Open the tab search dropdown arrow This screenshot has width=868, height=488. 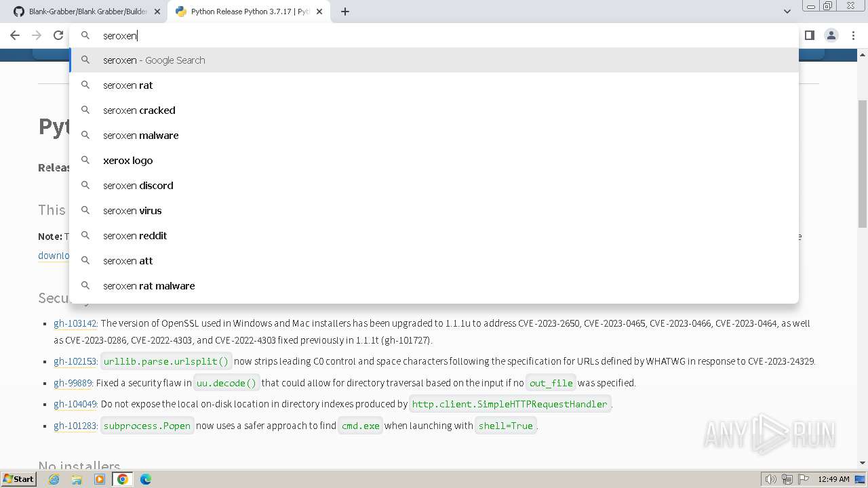coord(787,12)
